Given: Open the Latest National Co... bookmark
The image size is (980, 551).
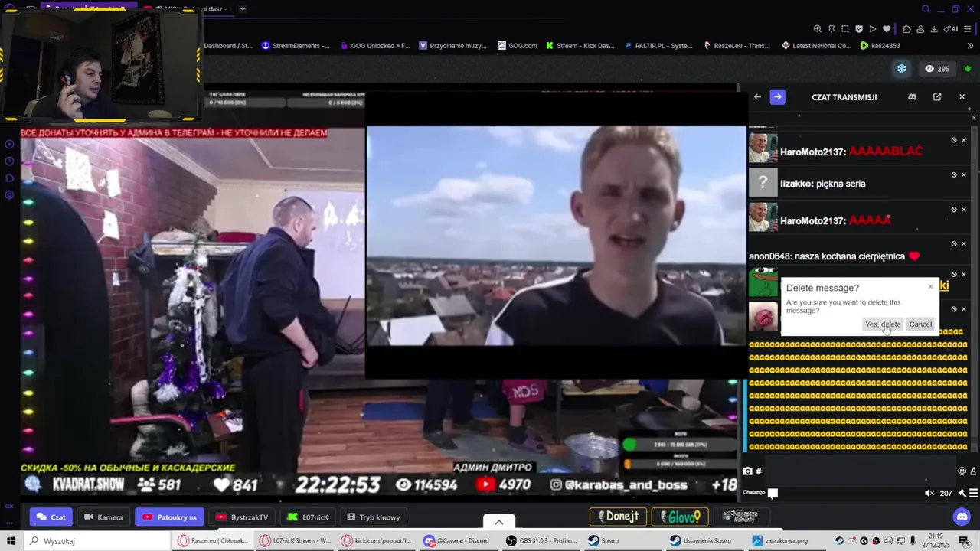Looking at the screenshot, I should coord(816,46).
